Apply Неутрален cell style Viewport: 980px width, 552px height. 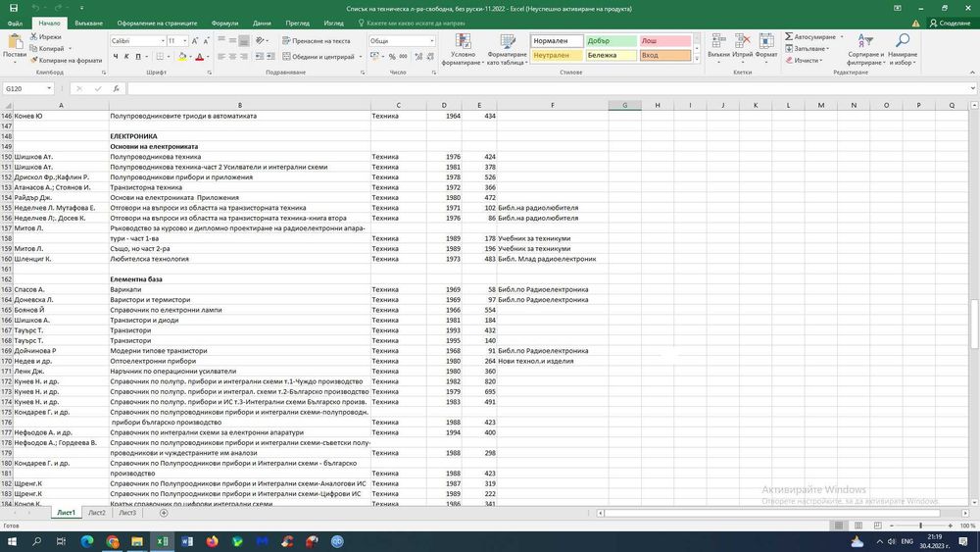(557, 55)
